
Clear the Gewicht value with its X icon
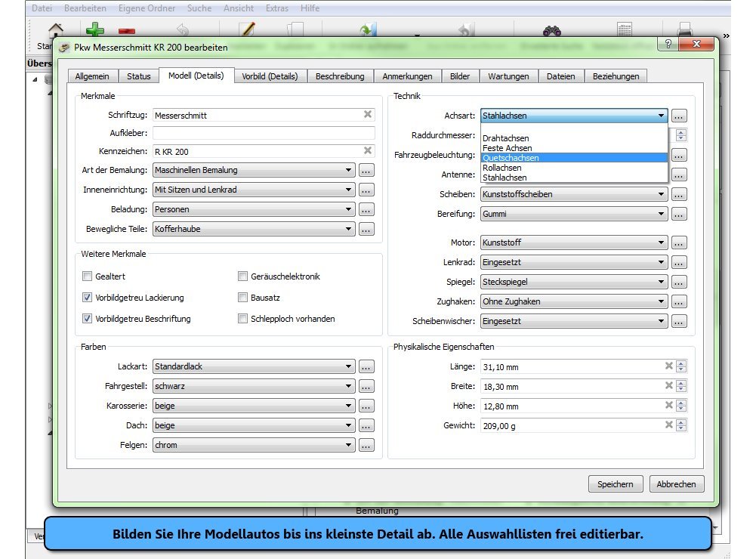668,425
